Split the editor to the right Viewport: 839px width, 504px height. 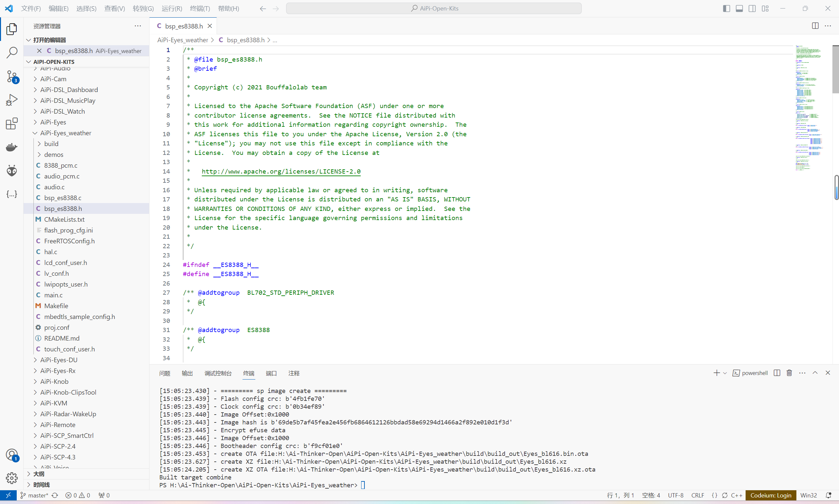click(815, 26)
